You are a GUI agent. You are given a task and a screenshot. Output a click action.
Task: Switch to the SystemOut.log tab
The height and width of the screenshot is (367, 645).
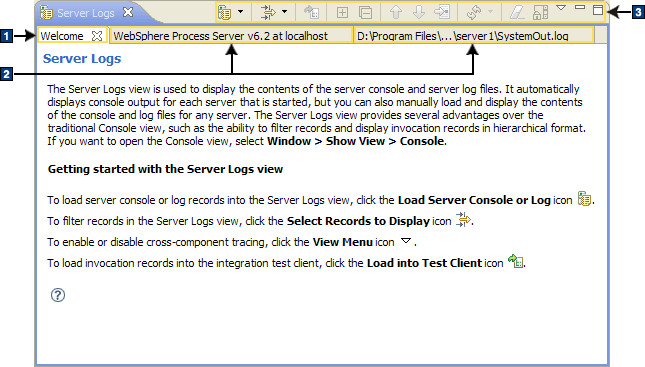pyautogui.click(x=473, y=36)
